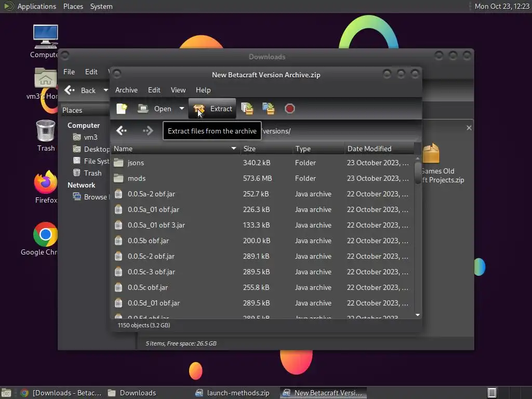532x399 pixels.
Task: Select 0.0.5c obf.jar file icon
Action: (118, 288)
